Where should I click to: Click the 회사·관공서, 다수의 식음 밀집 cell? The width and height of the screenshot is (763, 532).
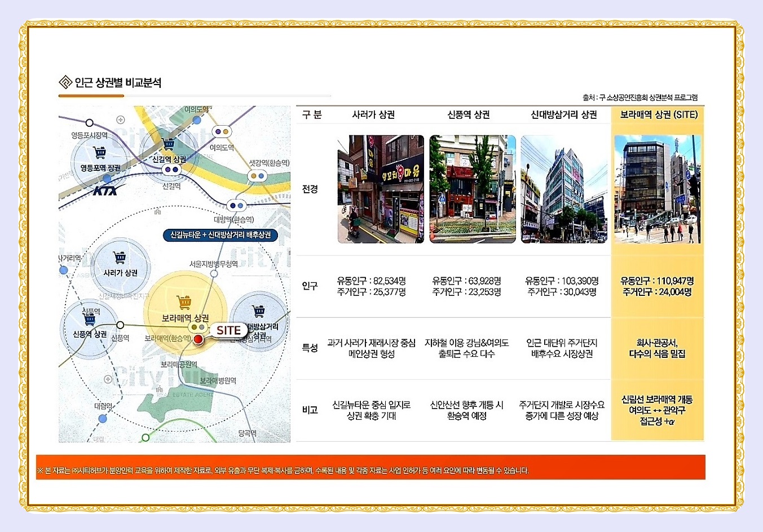[657, 348]
